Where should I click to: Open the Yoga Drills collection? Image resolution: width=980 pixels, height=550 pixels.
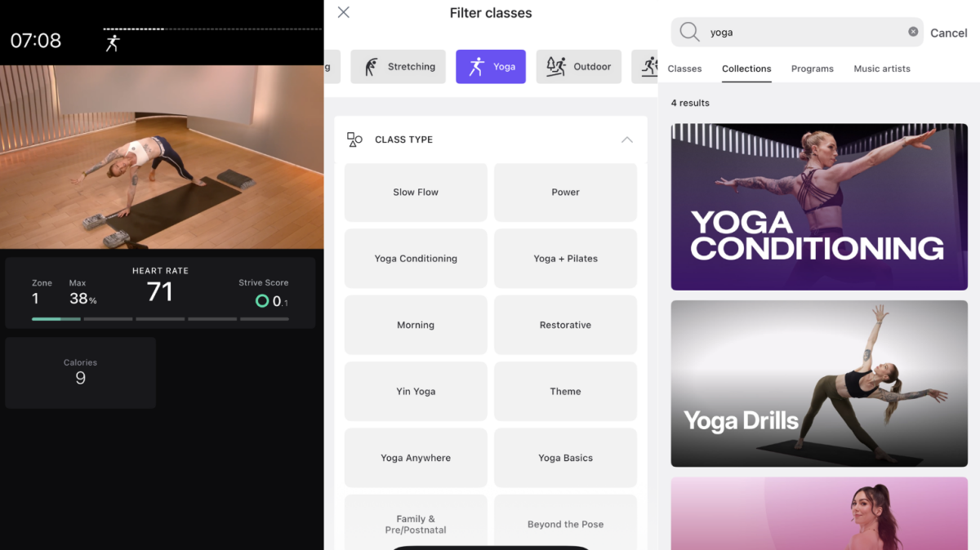pos(819,384)
